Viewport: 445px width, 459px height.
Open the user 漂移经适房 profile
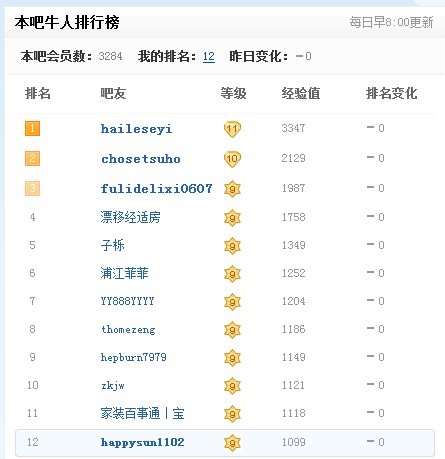[x=130, y=217]
